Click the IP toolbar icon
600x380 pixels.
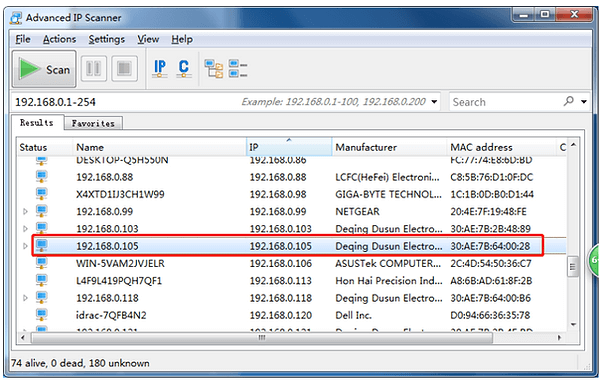pos(160,68)
